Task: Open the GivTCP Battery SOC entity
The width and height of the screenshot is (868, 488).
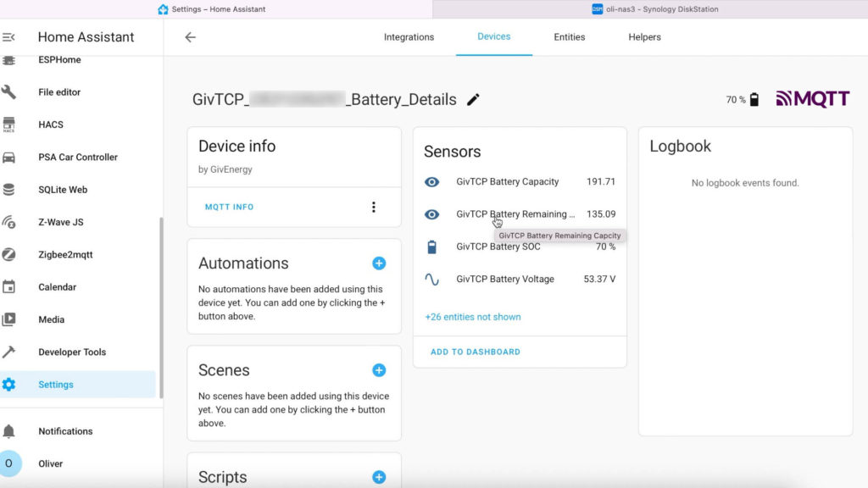Action: pos(520,247)
